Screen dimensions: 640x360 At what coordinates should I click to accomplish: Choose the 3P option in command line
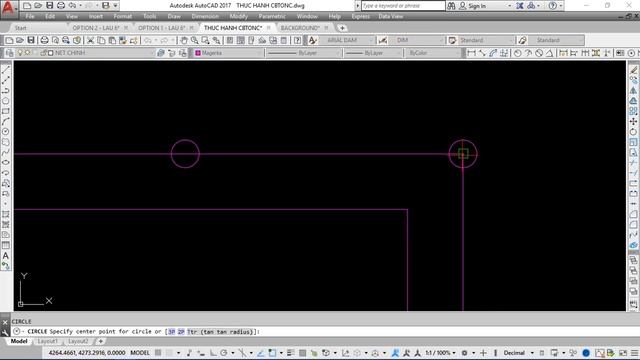(171, 332)
